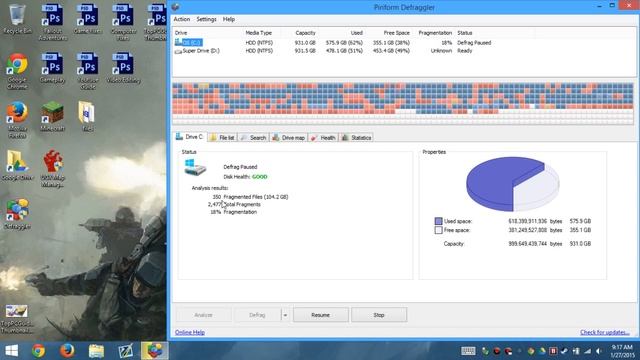Click the Disk Health GOOD status
640x360 pixels.
tap(245, 177)
